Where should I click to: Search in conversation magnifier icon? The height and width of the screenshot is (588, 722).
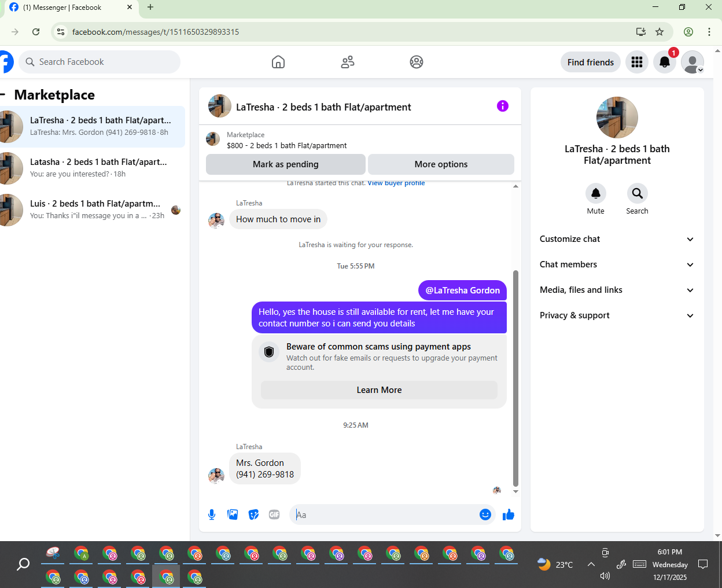tap(637, 193)
